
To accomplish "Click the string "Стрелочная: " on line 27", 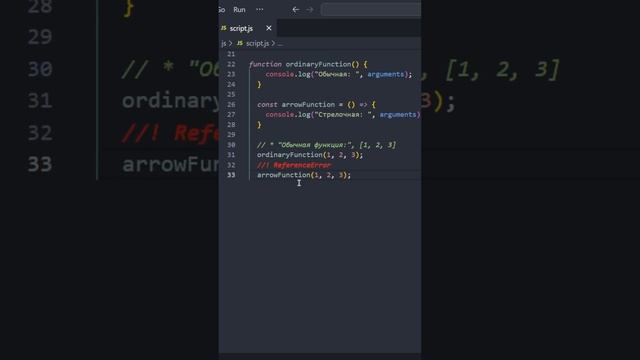I will point(343,115).
